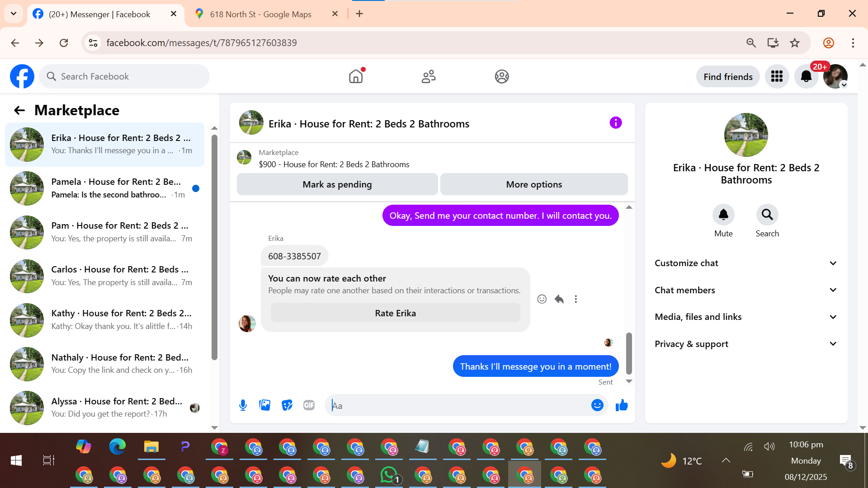Open the Chrome tab search dropdown
The width and height of the screenshot is (868, 488).
(x=14, y=14)
